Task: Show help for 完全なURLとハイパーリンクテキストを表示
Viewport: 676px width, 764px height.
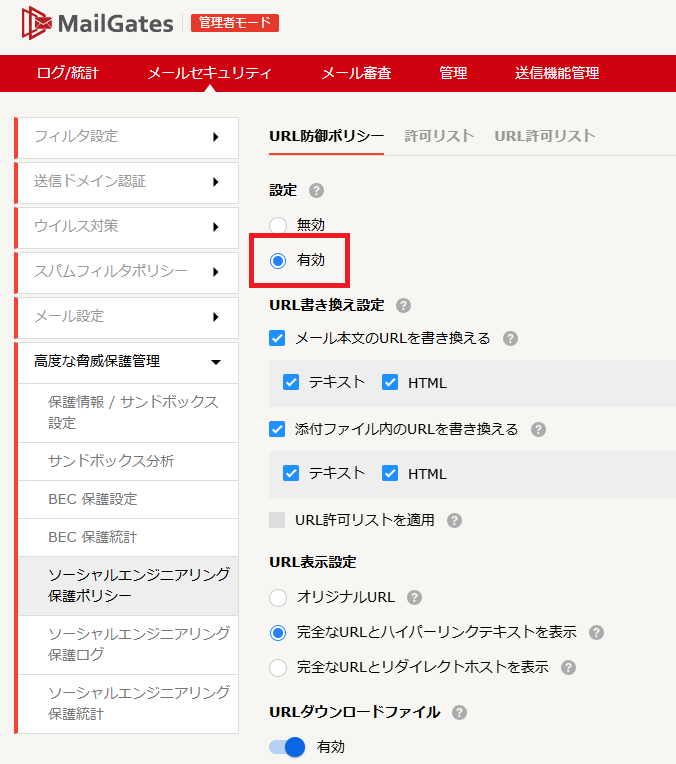Action: (596, 632)
